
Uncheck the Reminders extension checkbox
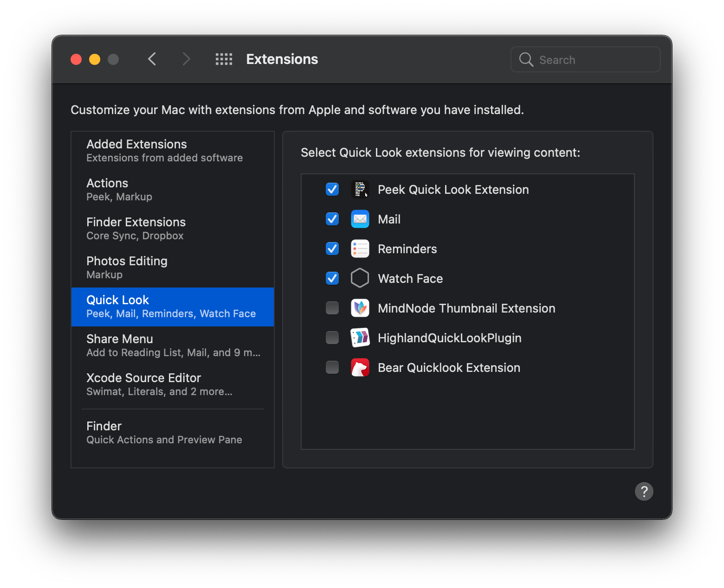[x=332, y=249]
